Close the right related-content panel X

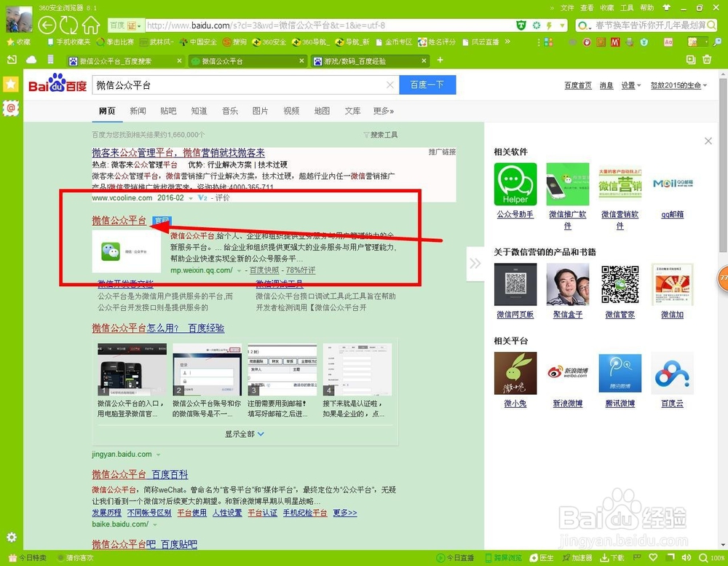[x=708, y=141]
